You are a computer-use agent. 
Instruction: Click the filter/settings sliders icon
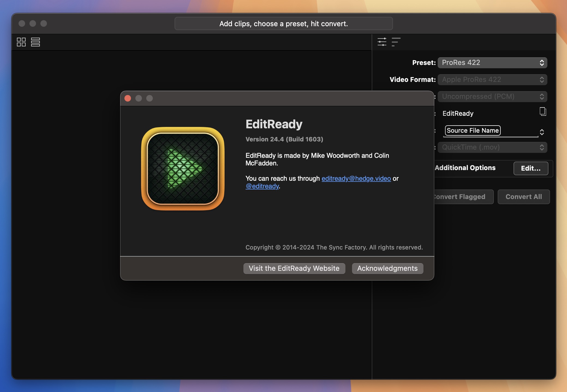[381, 42]
